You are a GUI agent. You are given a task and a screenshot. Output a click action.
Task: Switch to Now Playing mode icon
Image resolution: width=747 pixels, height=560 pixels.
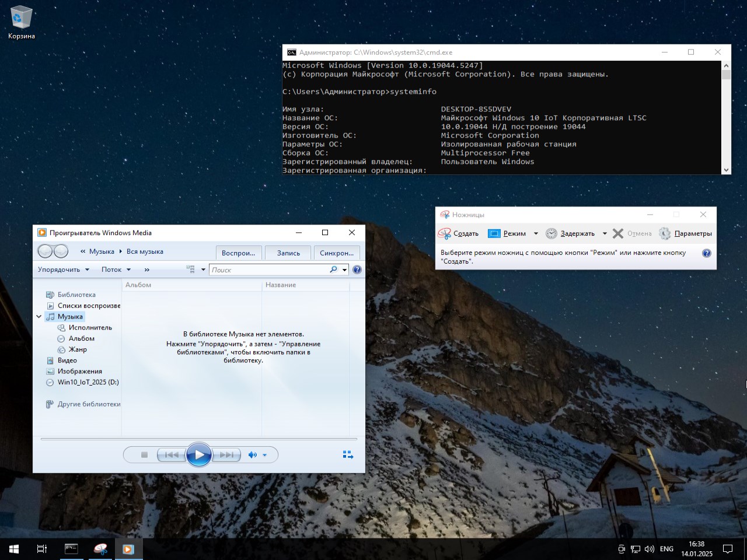pyautogui.click(x=348, y=455)
